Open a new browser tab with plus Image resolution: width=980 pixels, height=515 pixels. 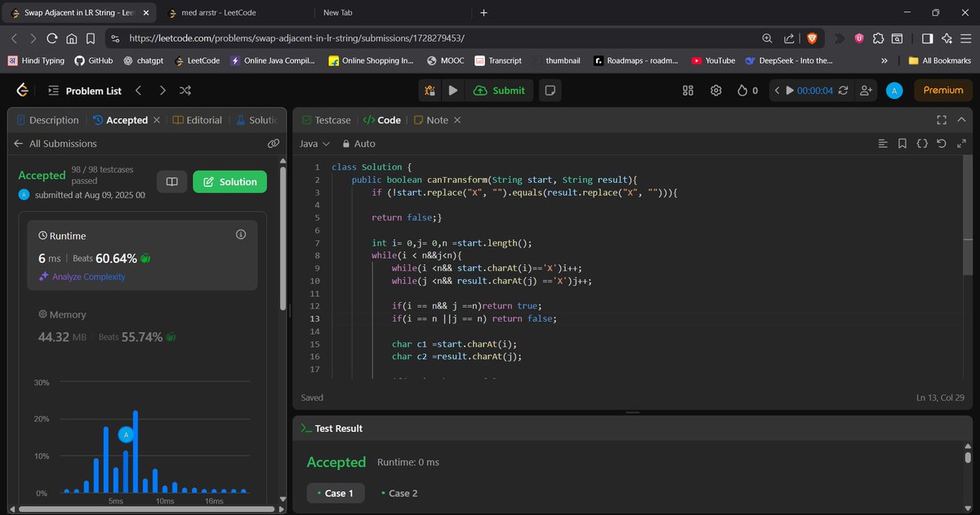tap(483, 13)
